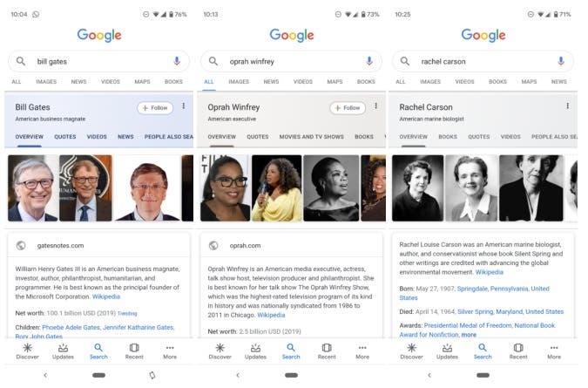Open the Books tab on Rachel Carson card
Image resolution: width=588 pixels, height=388 pixels.
pyautogui.click(x=448, y=137)
